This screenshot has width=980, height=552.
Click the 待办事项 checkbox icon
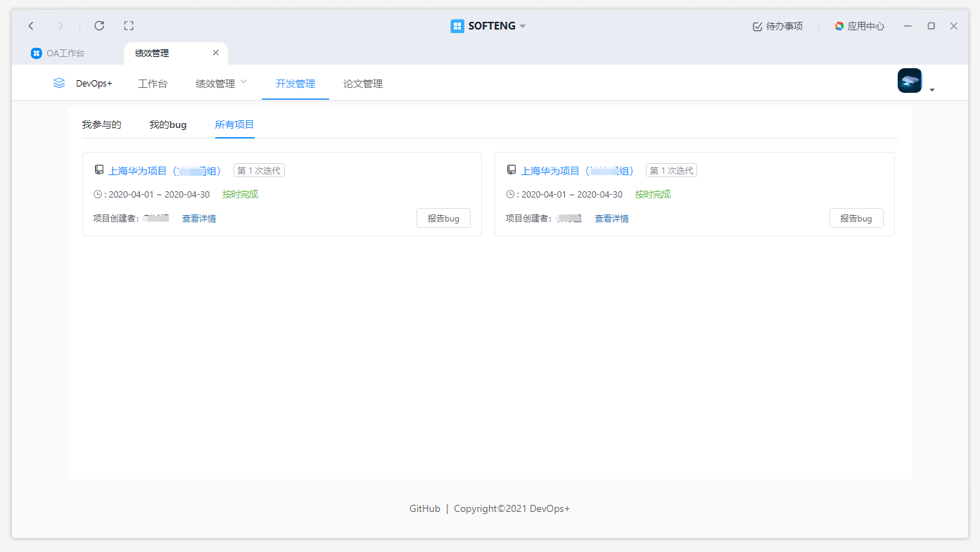coord(758,27)
